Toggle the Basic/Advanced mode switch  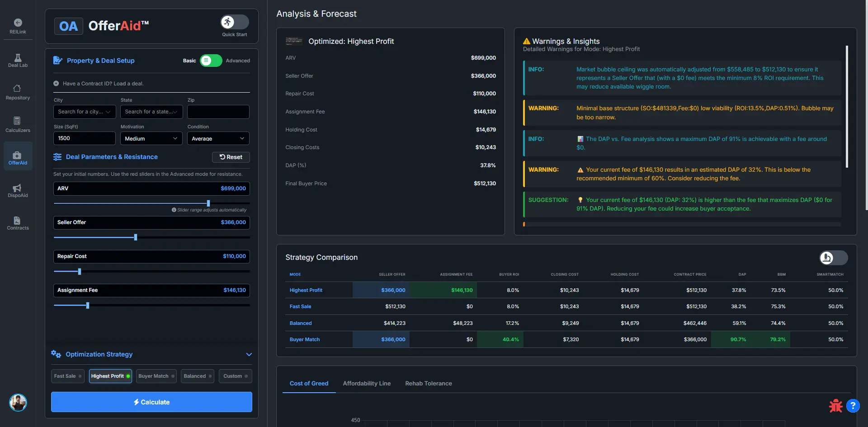click(x=211, y=61)
